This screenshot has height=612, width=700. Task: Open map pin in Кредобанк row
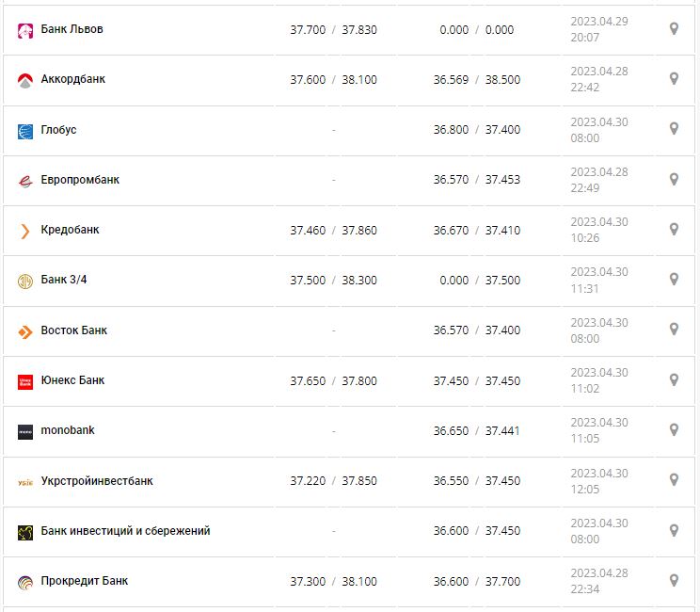coord(674,229)
